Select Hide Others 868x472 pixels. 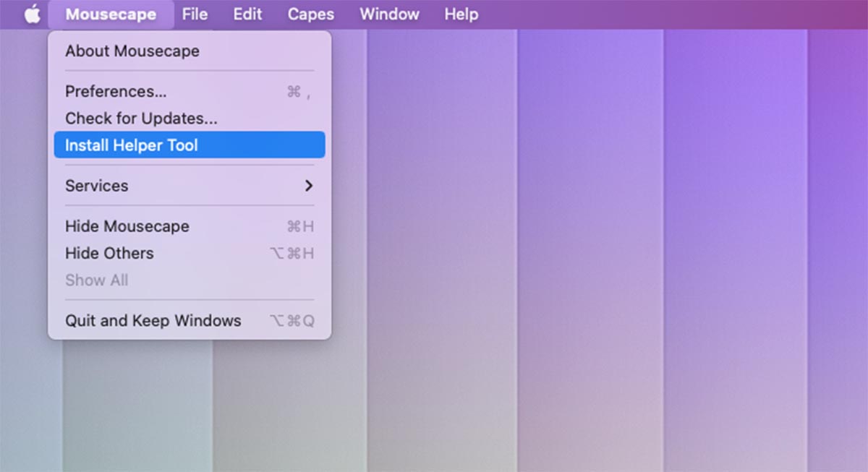click(x=190, y=253)
